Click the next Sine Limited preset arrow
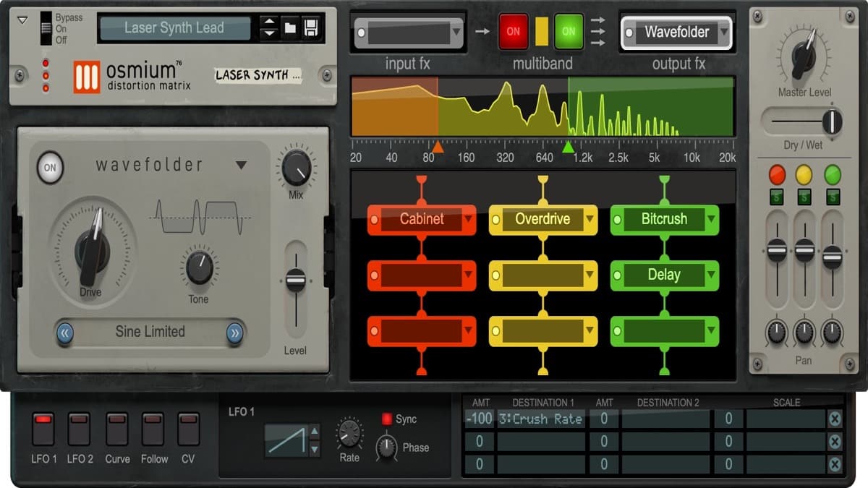The image size is (868, 488). pos(233,331)
